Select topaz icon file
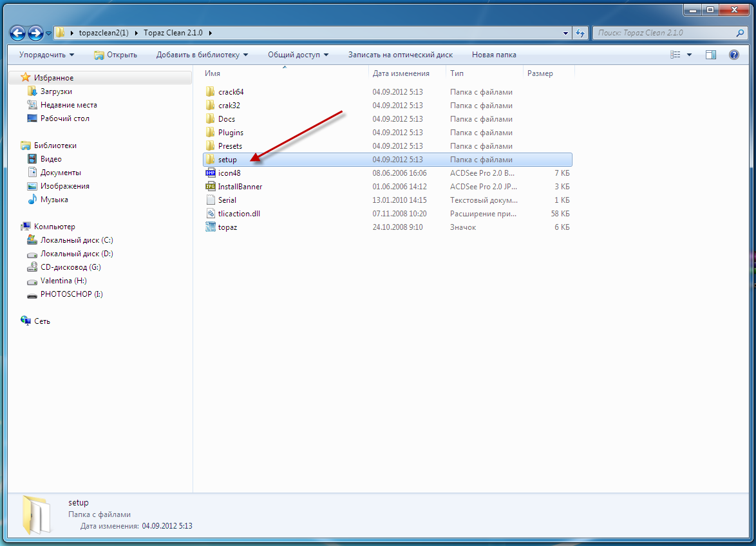The image size is (756, 546). click(210, 227)
